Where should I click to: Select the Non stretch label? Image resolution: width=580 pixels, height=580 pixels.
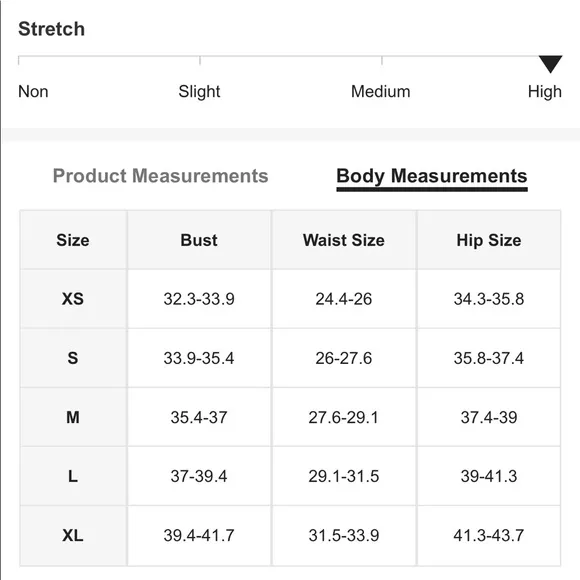[33, 91]
